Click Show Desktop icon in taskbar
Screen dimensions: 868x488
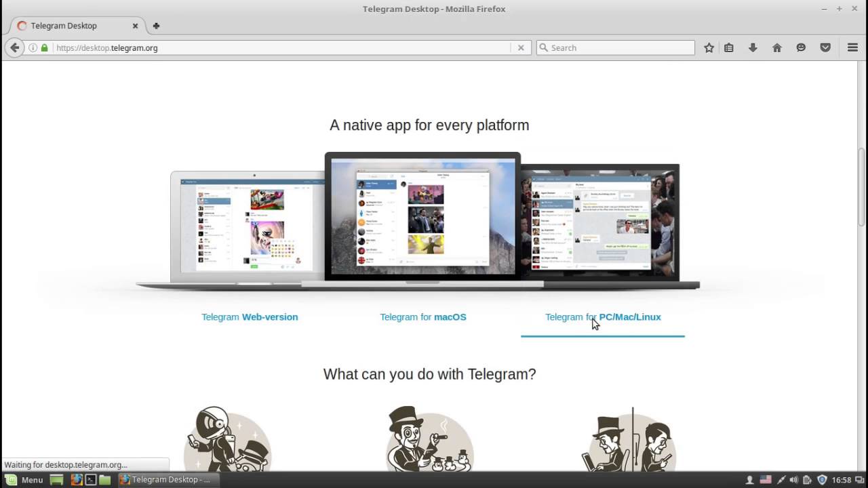click(x=56, y=479)
